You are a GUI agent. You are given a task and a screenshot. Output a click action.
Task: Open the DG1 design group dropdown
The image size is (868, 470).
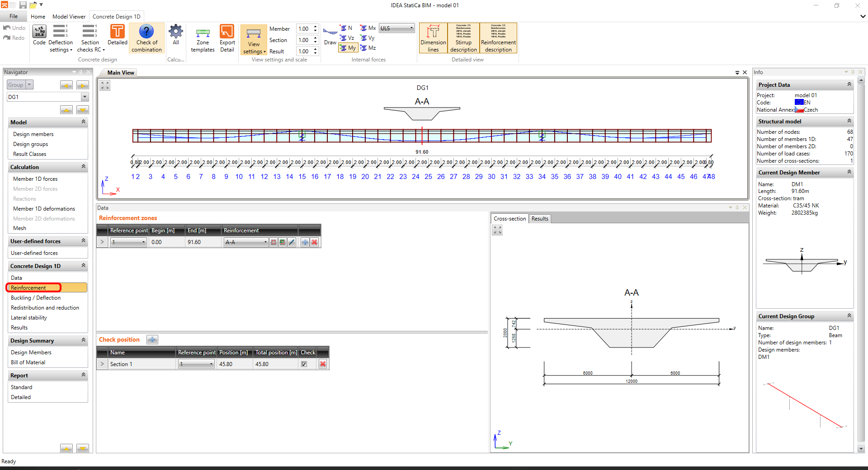(85, 97)
